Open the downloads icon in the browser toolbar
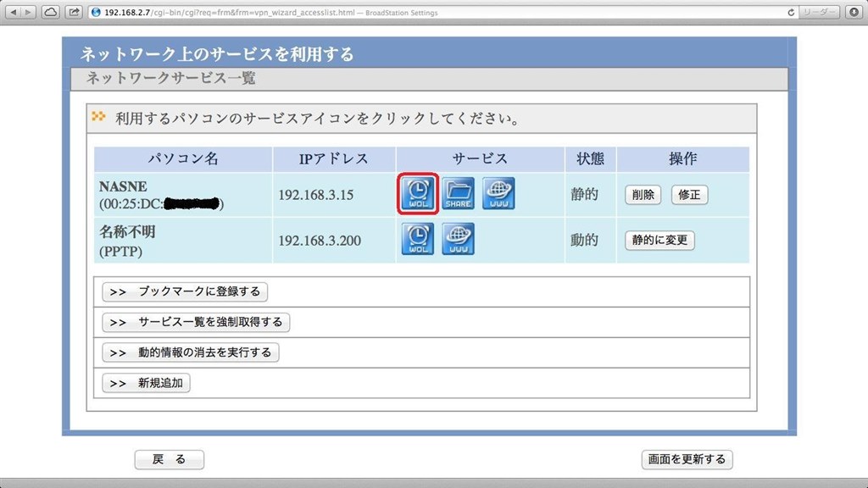 point(854,12)
